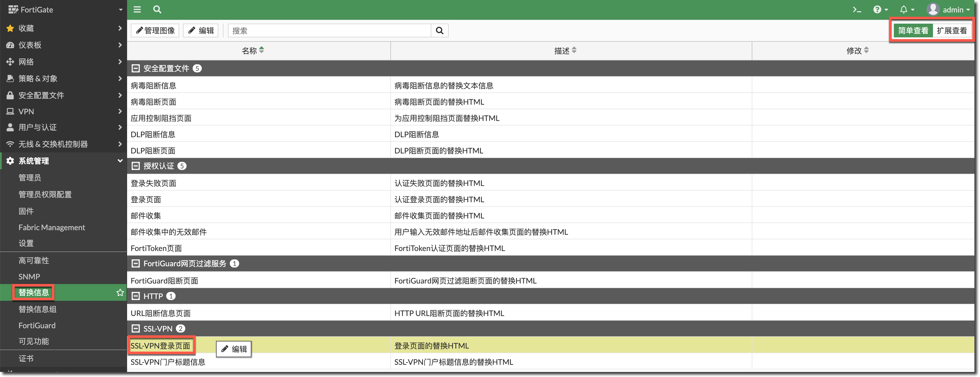Collapse the SSL-VPN group

pyautogui.click(x=135, y=329)
